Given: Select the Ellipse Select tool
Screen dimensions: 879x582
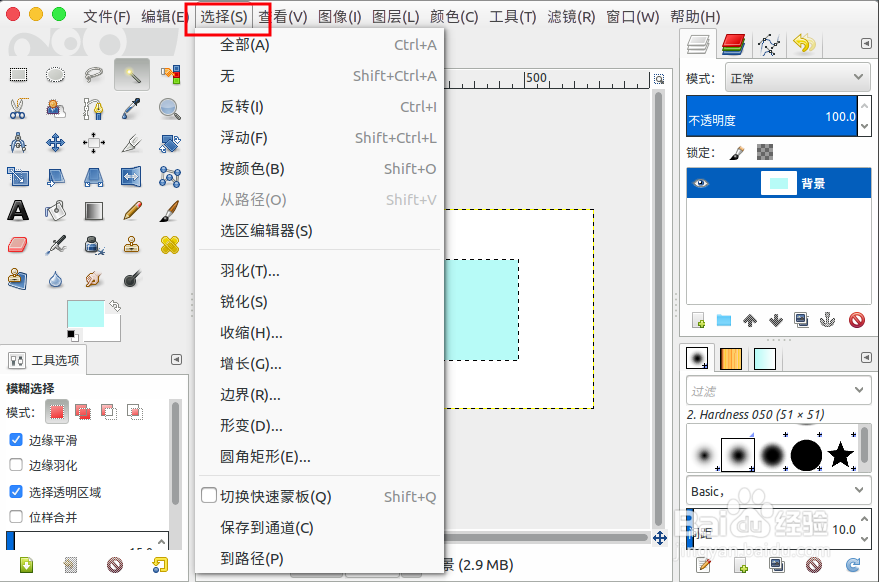Looking at the screenshot, I should click(55, 74).
